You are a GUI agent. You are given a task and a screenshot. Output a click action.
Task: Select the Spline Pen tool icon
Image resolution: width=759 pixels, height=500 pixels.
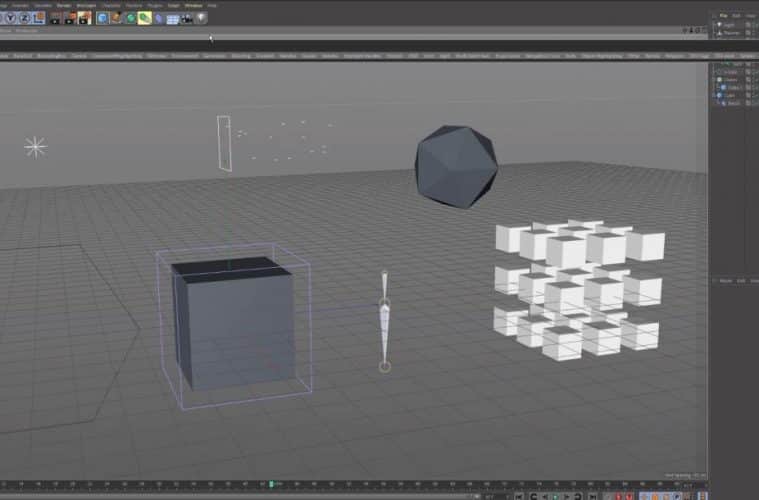click(x=116, y=18)
